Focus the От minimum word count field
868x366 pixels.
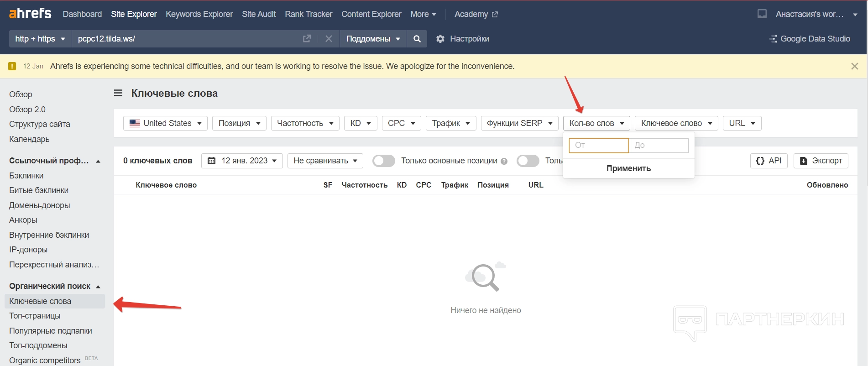tap(599, 145)
